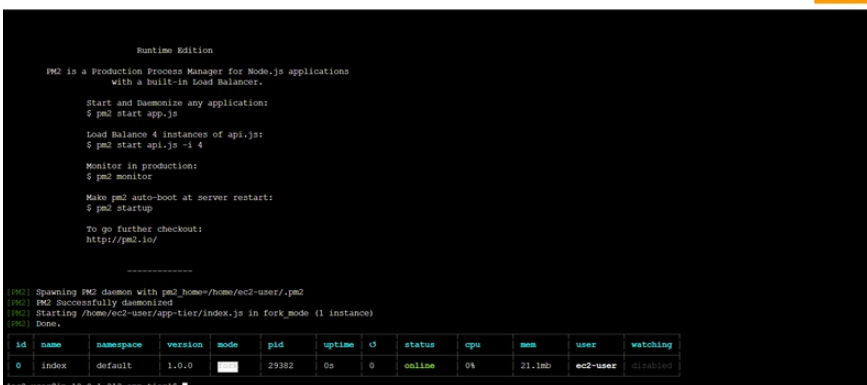Click the "Spawning PM2 daemon with pm2_home" log line
Screen dimensions: 867x385
pyautogui.click(x=170, y=293)
